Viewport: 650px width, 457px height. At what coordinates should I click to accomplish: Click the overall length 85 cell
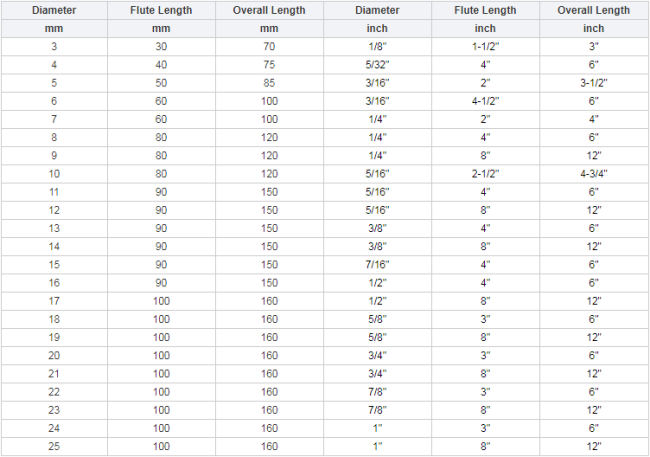click(x=269, y=83)
